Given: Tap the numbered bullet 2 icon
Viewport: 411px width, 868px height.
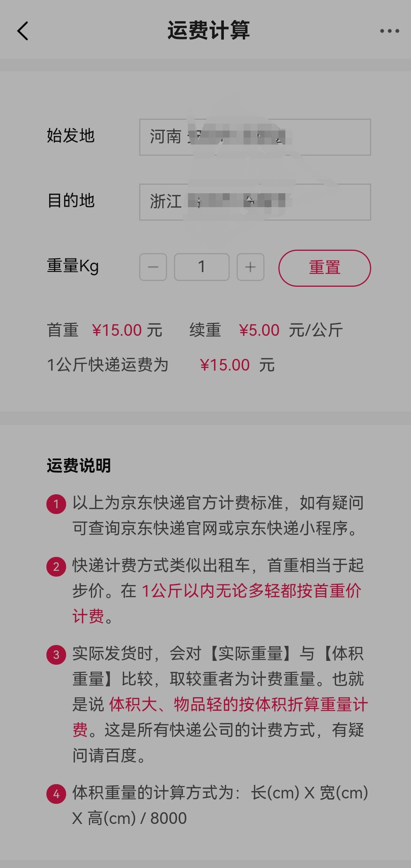Looking at the screenshot, I should [x=56, y=567].
